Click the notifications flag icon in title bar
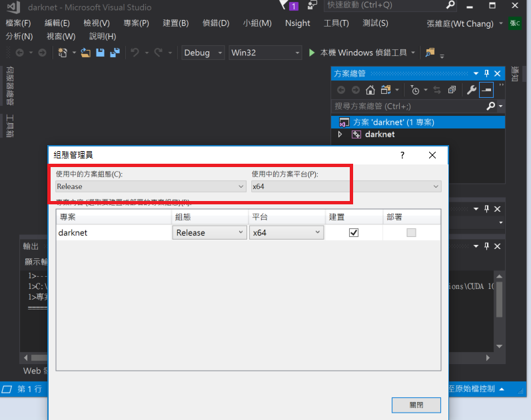 (283, 5)
